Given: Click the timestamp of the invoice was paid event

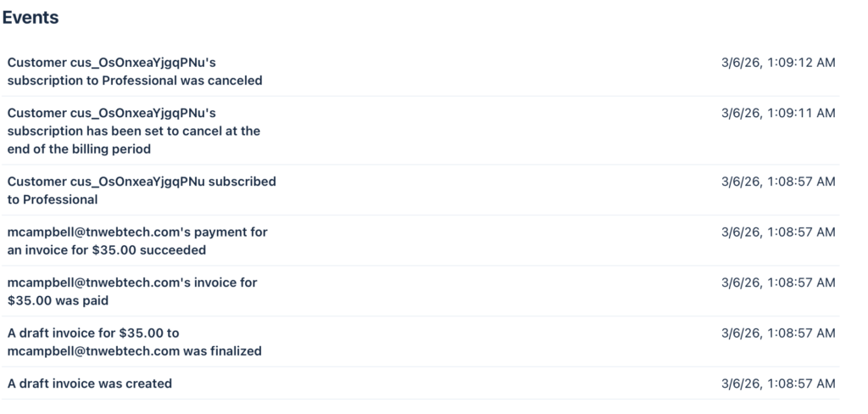Looking at the screenshot, I should (778, 283).
